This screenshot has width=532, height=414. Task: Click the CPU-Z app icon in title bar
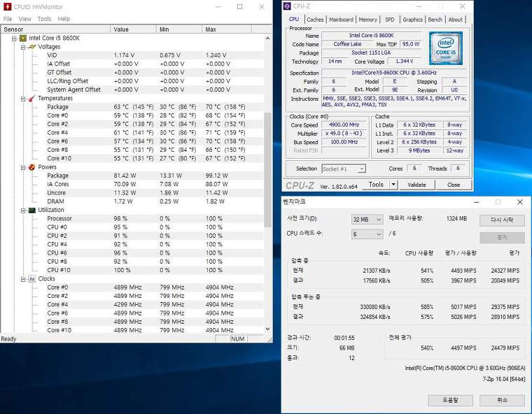click(x=288, y=6)
